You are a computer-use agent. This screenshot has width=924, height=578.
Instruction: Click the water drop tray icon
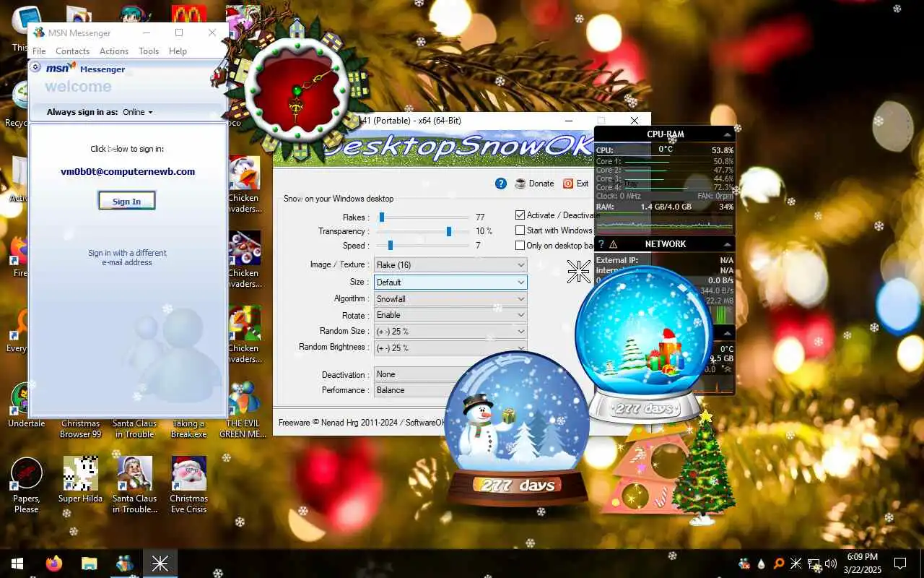tap(762, 564)
